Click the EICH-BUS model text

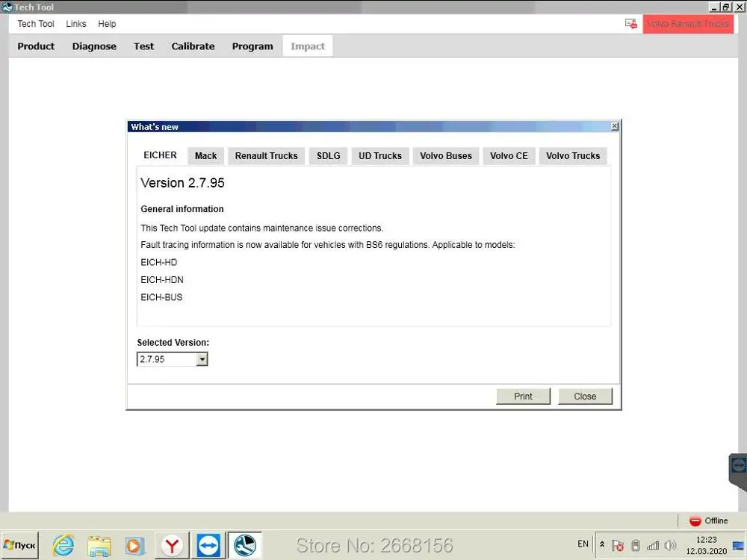(x=161, y=297)
